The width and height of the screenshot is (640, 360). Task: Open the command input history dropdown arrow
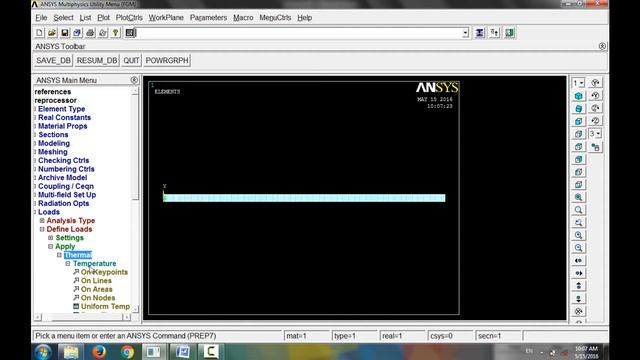[x=465, y=33]
